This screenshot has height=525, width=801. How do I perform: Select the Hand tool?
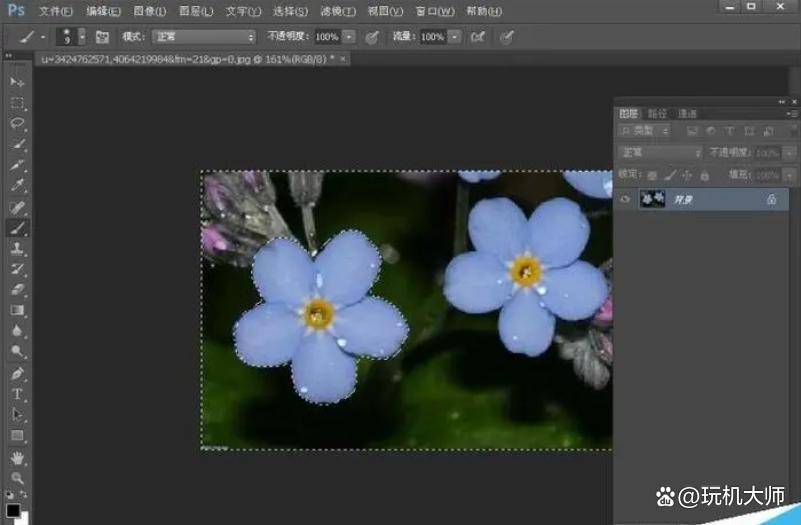click(17, 458)
